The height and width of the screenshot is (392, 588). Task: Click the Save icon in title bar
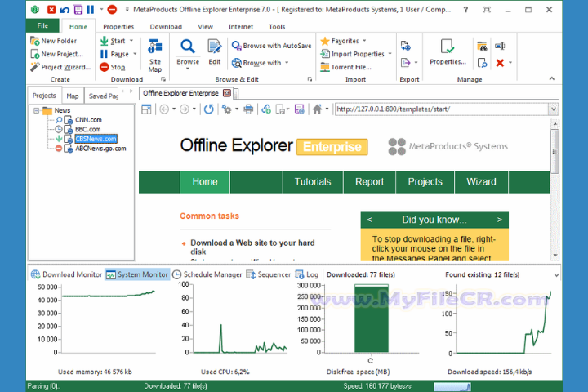[x=78, y=9]
